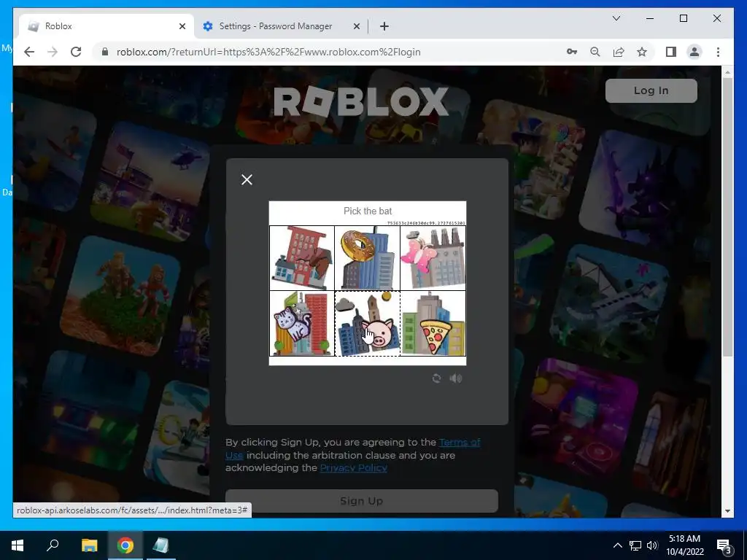Close the captcha dialog with the X
Screen dimensions: 747x560
click(247, 179)
